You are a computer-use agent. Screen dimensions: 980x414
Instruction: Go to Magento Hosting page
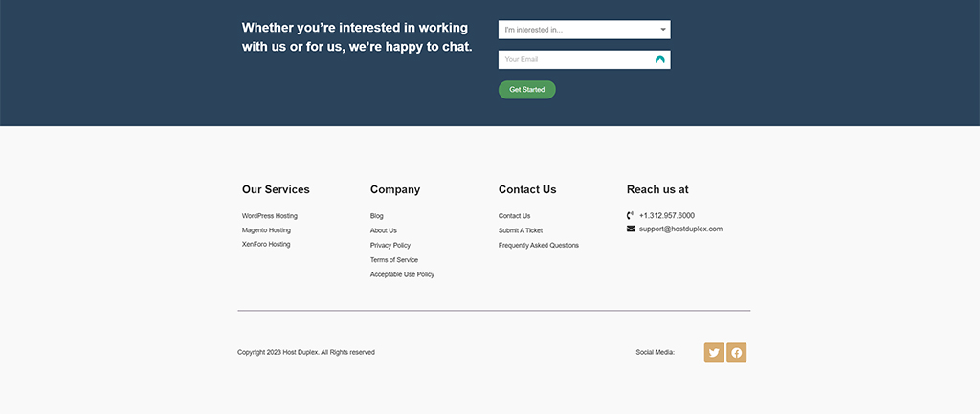point(266,230)
